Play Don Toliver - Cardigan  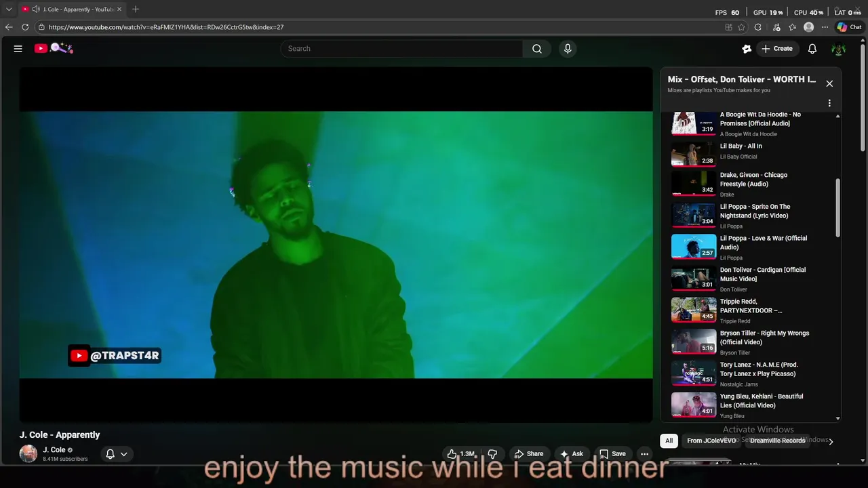click(750, 279)
